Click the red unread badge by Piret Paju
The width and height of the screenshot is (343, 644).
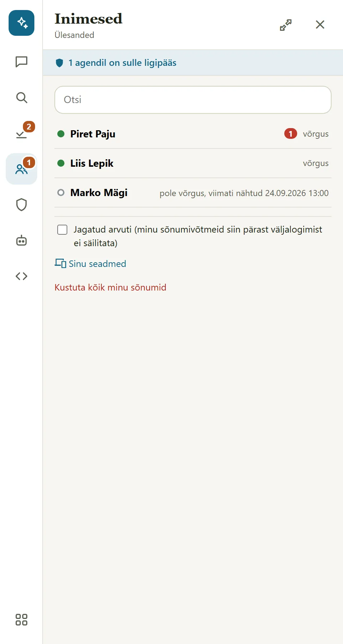tap(291, 134)
